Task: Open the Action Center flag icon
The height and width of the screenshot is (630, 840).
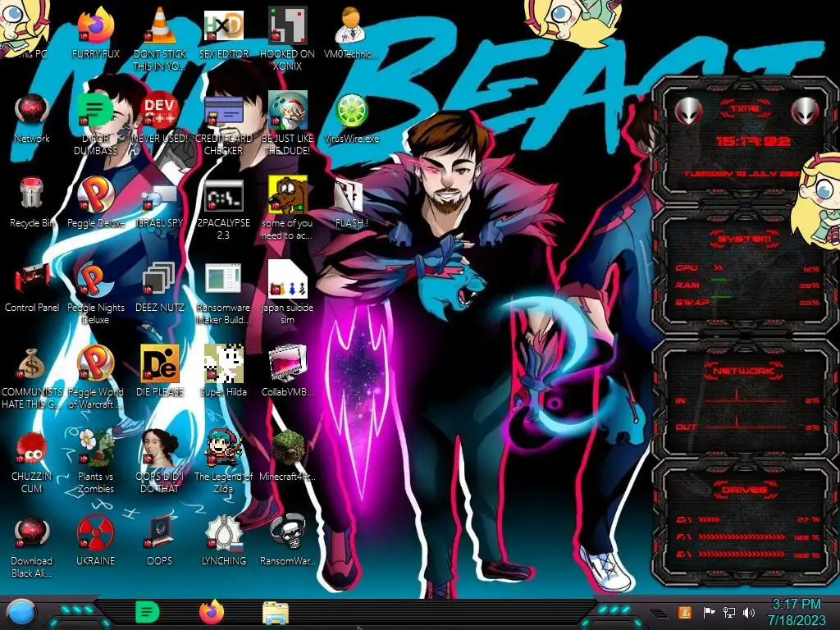Action: (709, 612)
